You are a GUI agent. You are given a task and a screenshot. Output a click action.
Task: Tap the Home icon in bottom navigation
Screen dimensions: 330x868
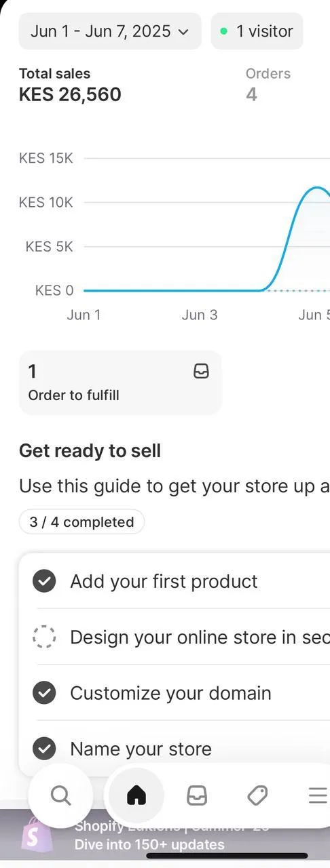click(136, 795)
